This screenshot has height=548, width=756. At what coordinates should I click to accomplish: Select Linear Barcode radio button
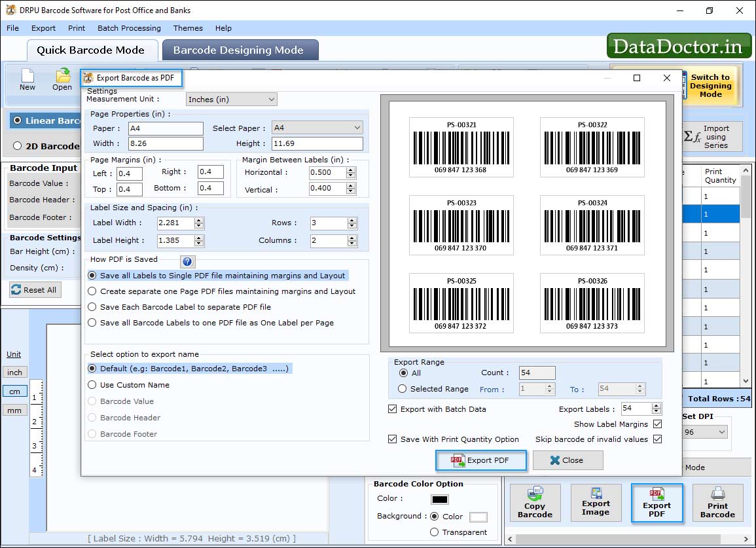click(18, 120)
